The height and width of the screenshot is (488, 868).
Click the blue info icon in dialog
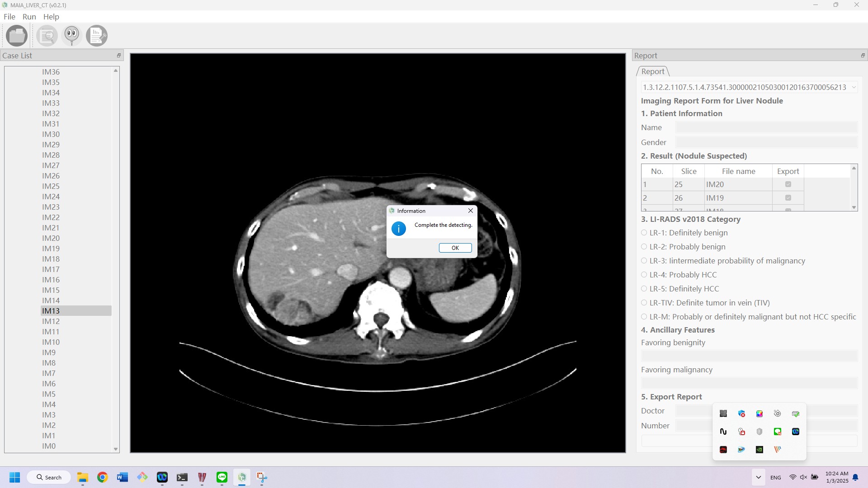pos(398,229)
